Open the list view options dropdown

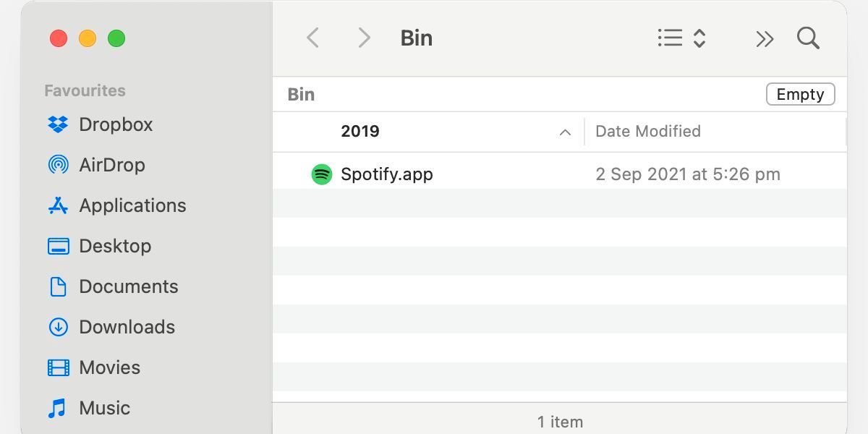[681, 38]
